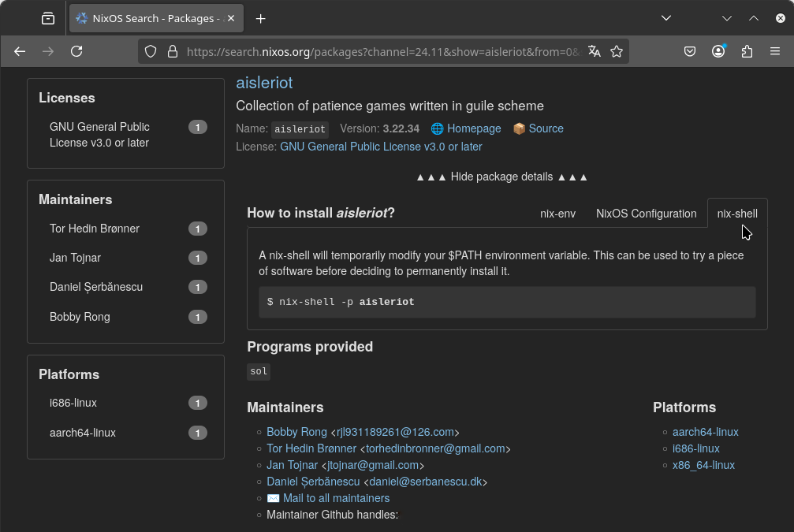The image size is (794, 532).
Task: Click the translate page icon
Action: click(595, 51)
